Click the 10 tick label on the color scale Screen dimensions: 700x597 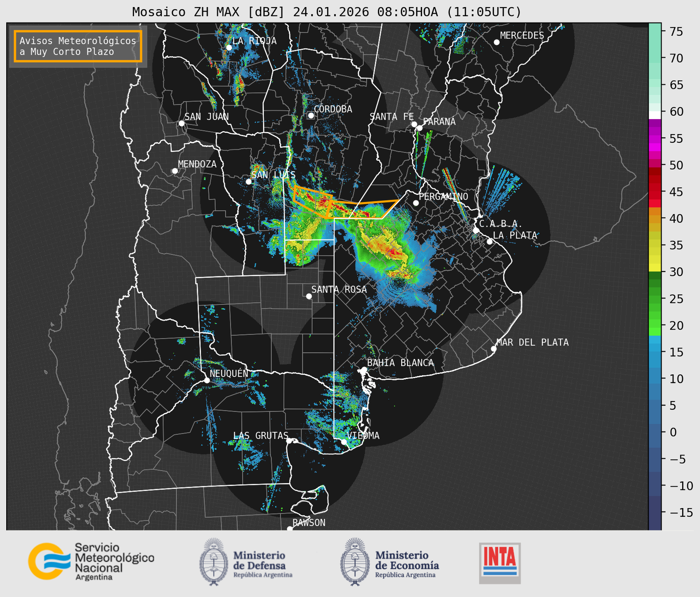point(676,379)
